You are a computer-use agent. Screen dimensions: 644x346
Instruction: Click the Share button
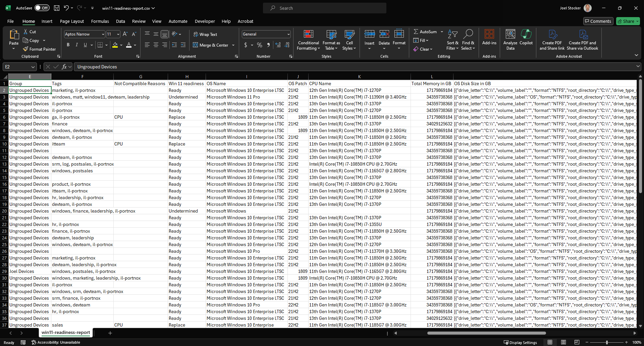(628, 21)
